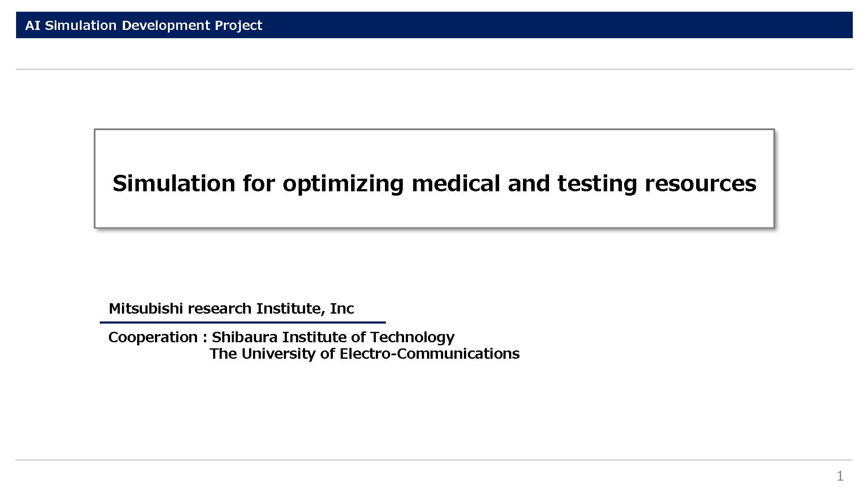The width and height of the screenshot is (868, 488).
Task: Select the page number 1
Action: (840, 476)
